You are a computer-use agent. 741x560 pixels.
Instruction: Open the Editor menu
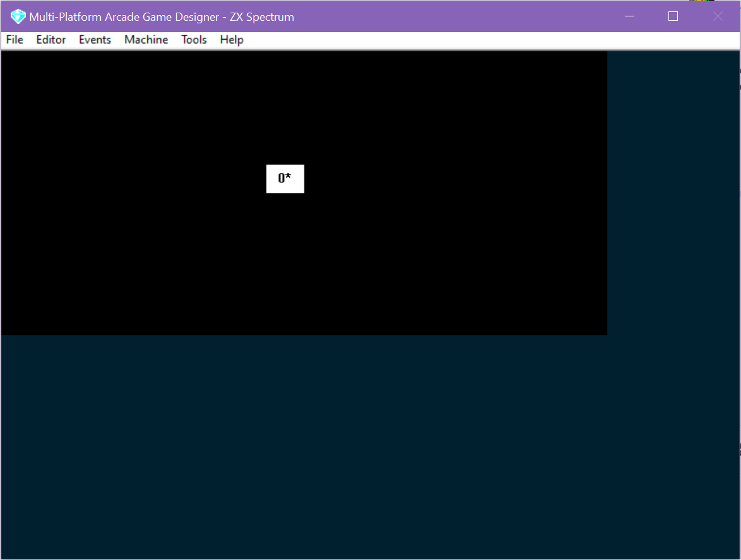click(51, 40)
